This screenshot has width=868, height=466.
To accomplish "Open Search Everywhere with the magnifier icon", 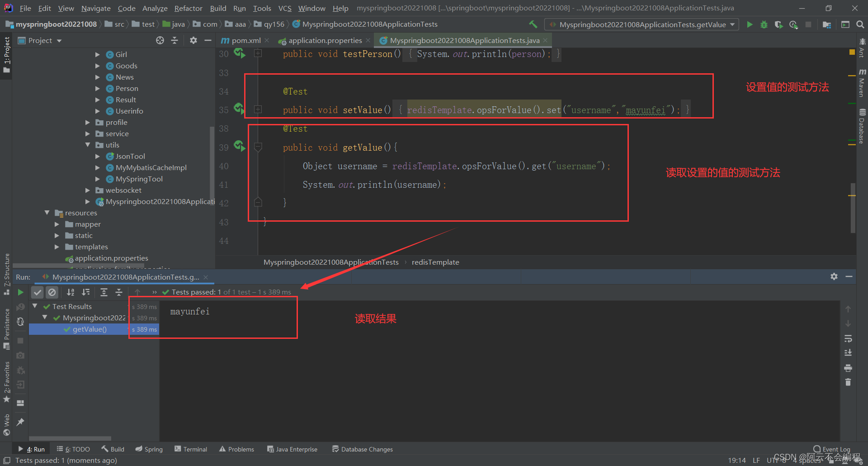I will [x=860, y=24].
